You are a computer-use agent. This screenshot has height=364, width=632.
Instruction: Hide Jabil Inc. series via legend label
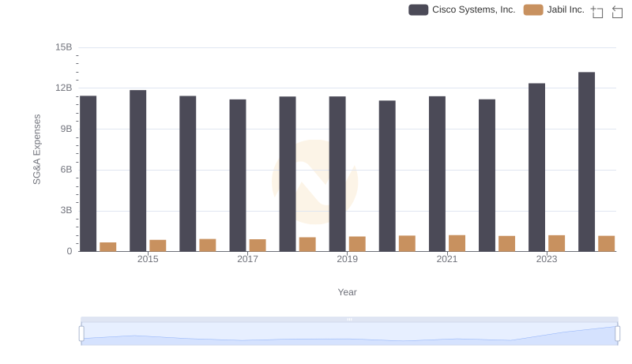point(565,9)
